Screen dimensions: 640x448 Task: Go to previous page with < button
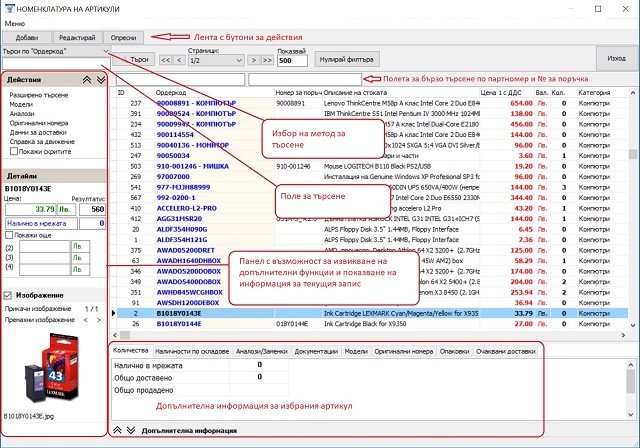click(179, 60)
